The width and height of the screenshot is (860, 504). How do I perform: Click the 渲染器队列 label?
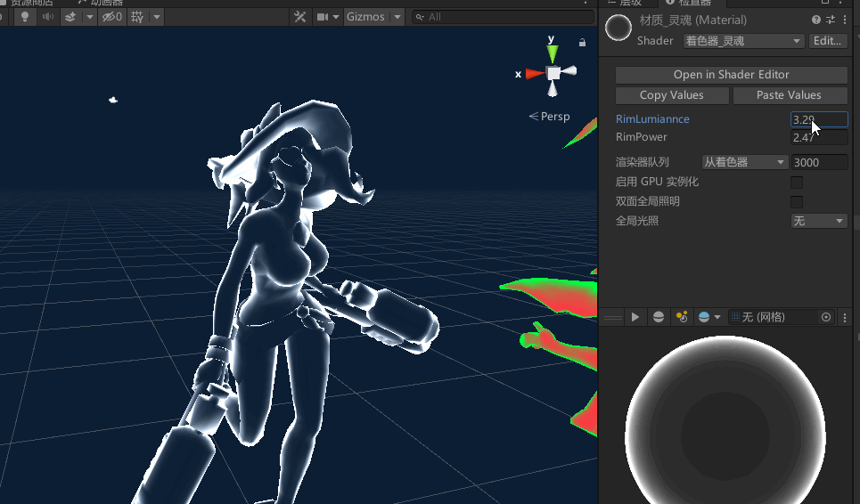click(x=643, y=162)
